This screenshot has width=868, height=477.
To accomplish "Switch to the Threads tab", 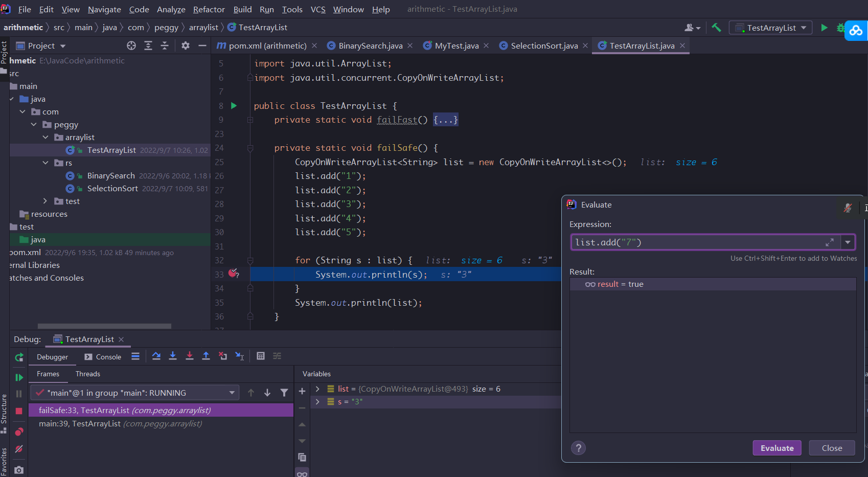I will point(88,374).
